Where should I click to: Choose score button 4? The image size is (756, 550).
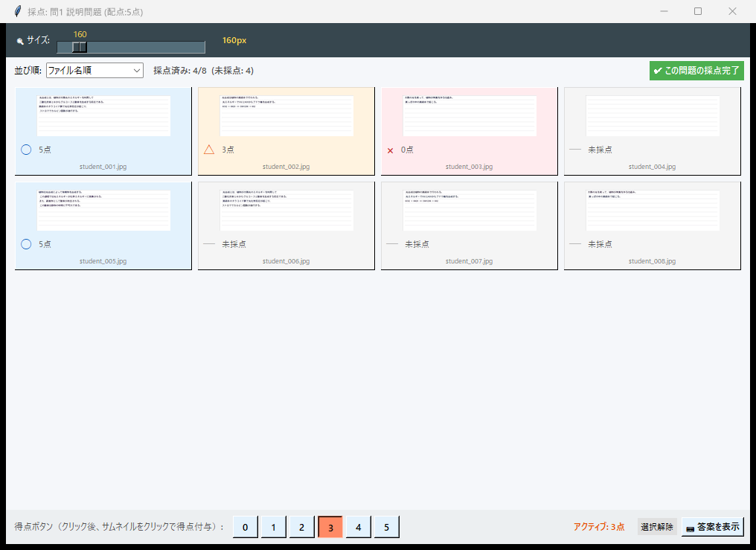click(358, 527)
